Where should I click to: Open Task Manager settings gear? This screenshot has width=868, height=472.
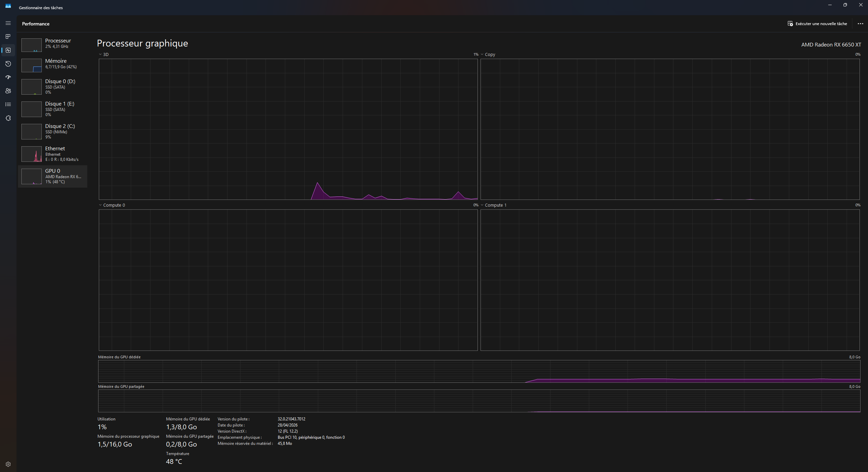(8, 464)
